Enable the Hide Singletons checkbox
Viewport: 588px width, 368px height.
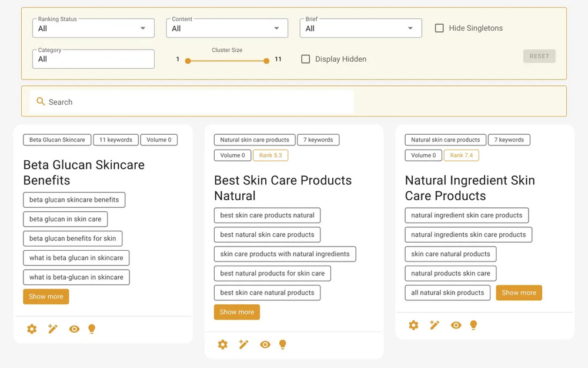[439, 28]
